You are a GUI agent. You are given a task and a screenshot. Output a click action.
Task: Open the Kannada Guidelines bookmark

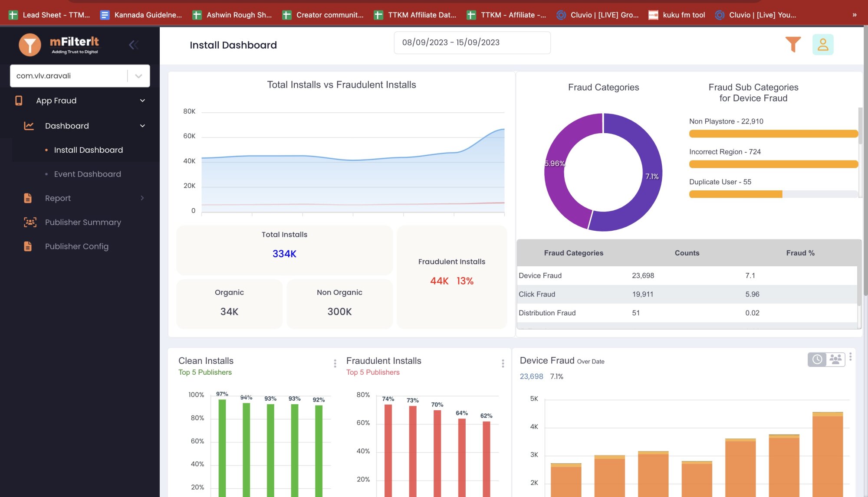pyautogui.click(x=141, y=15)
